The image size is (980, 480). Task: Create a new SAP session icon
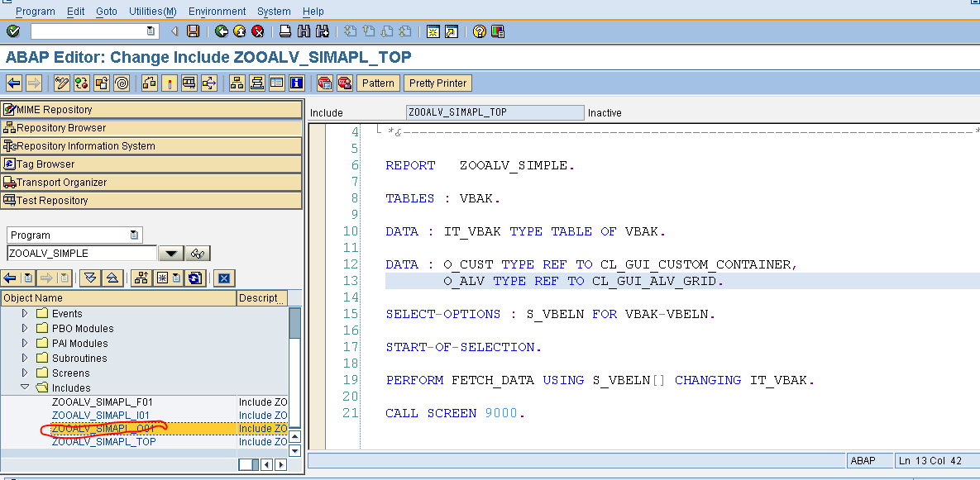click(x=434, y=31)
